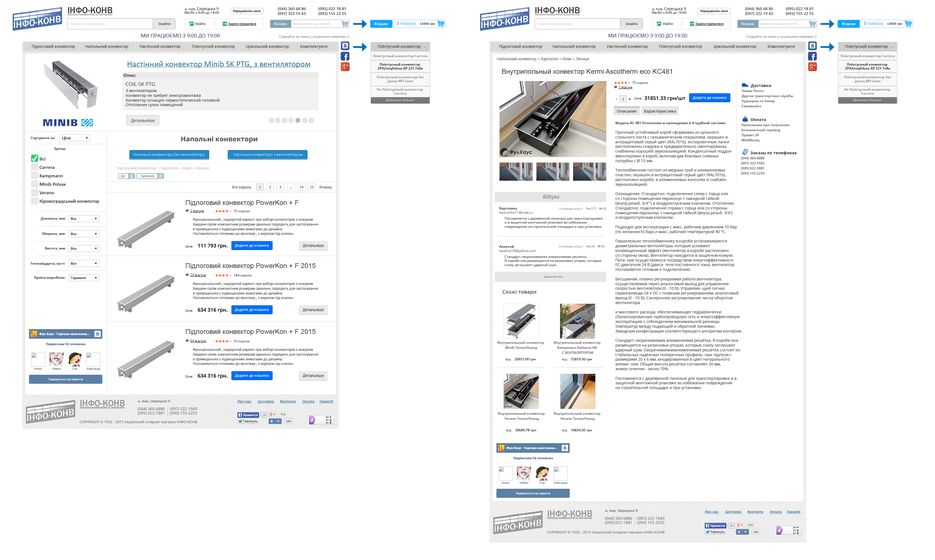
Task: Click the MINIB brand logo in the banner
Action: [67, 122]
